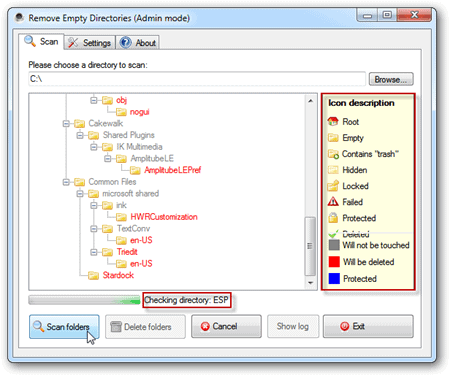
Task: Click the Locked folder icon in legend
Action: pyautogui.click(x=333, y=186)
